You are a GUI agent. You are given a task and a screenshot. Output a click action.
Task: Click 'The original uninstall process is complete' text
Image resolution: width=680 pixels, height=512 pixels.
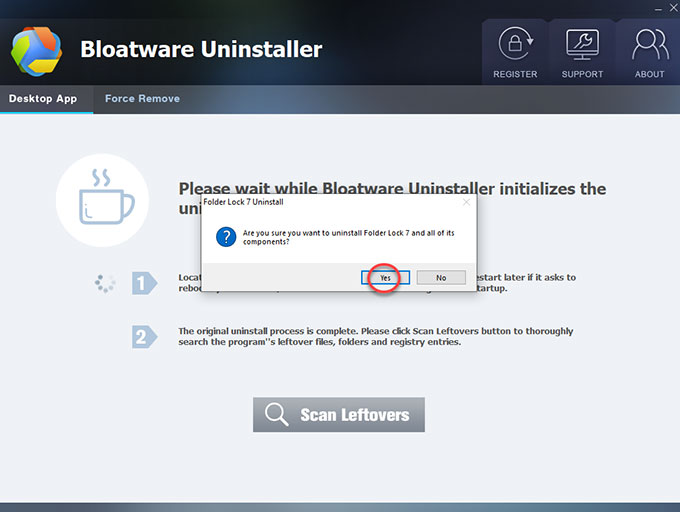(376, 336)
